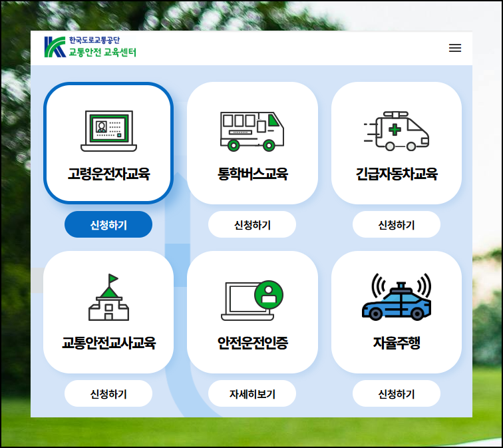Click the 긴급자동차교육 label
The image size is (503, 448).
click(397, 174)
